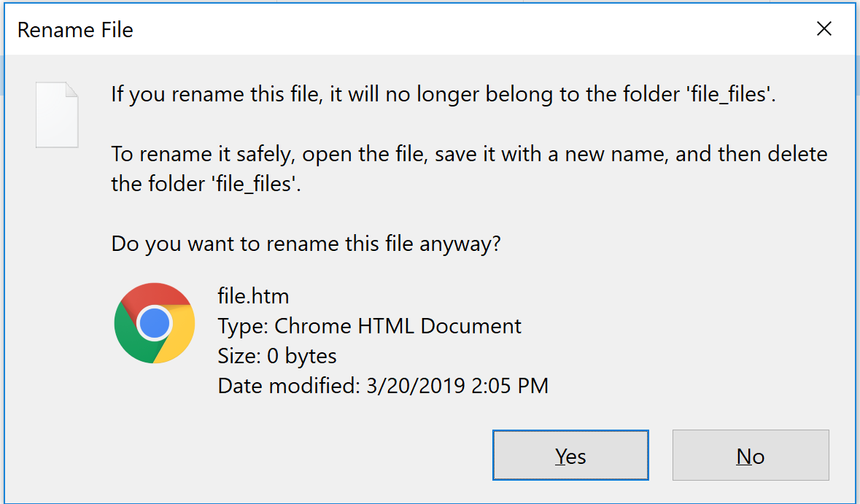Click the file.htm filename label

pyautogui.click(x=253, y=297)
